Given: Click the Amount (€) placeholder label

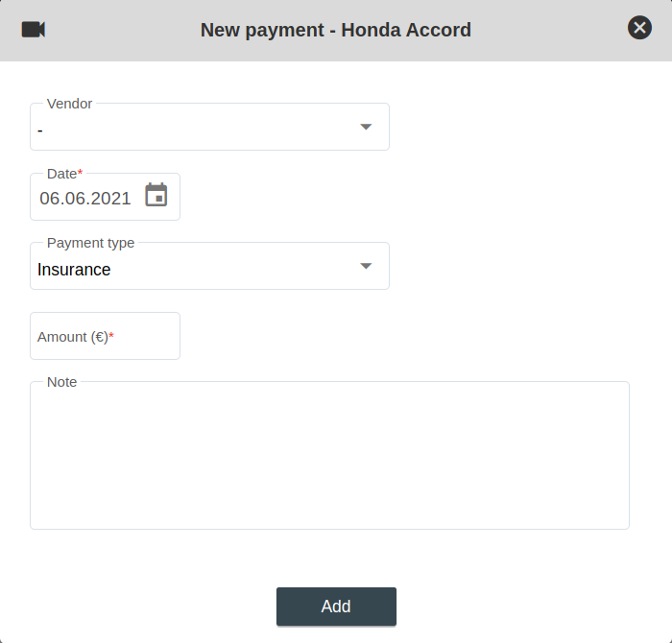Looking at the screenshot, I should [72, 337].
